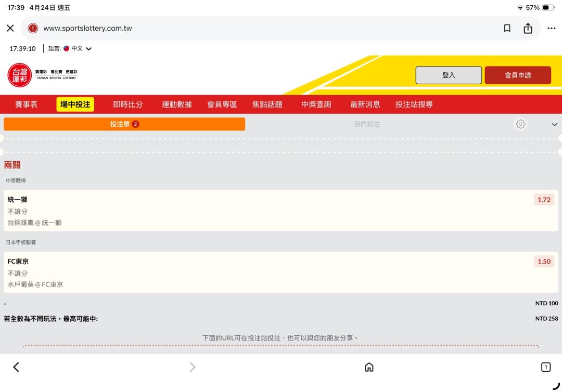Click the 若全數為不同玩法 payout label
The height and width of the screenshot is (392, 562).
51,319
